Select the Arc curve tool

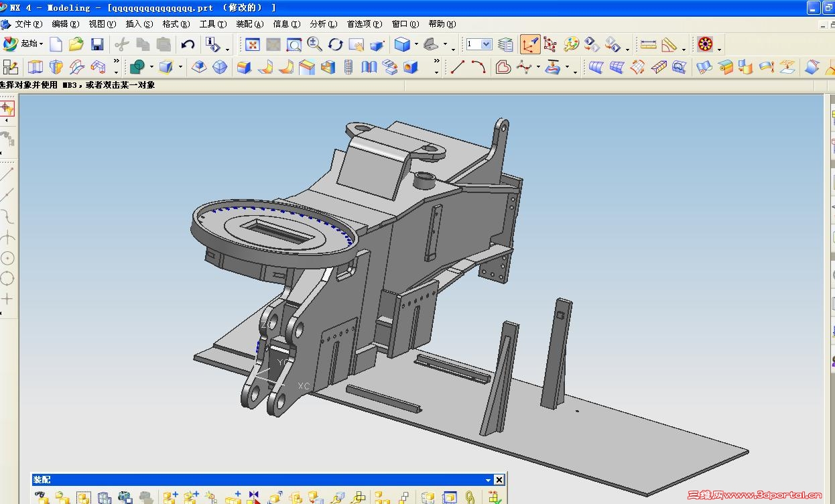pyautogui.click(x=478, y=67)
